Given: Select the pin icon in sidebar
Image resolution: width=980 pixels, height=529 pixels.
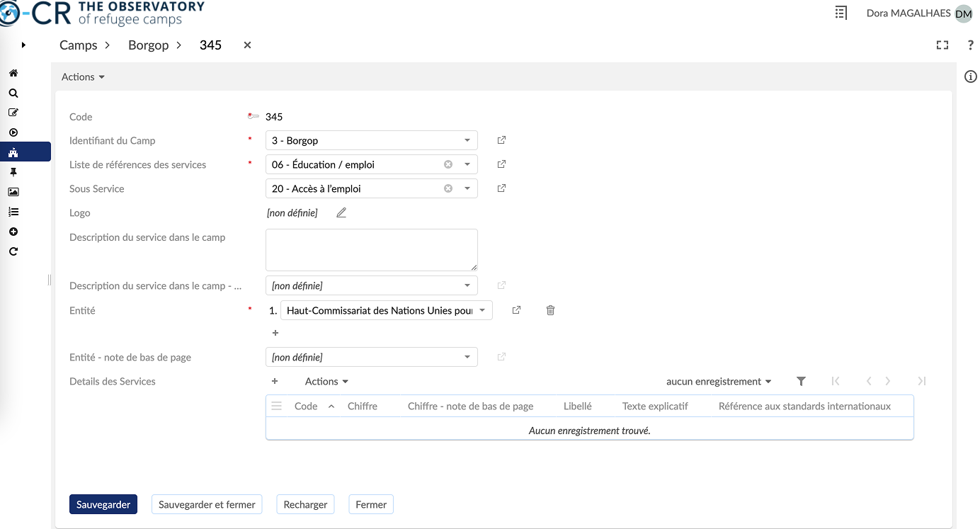Looking at the screenshot, I should pos(13,172).
